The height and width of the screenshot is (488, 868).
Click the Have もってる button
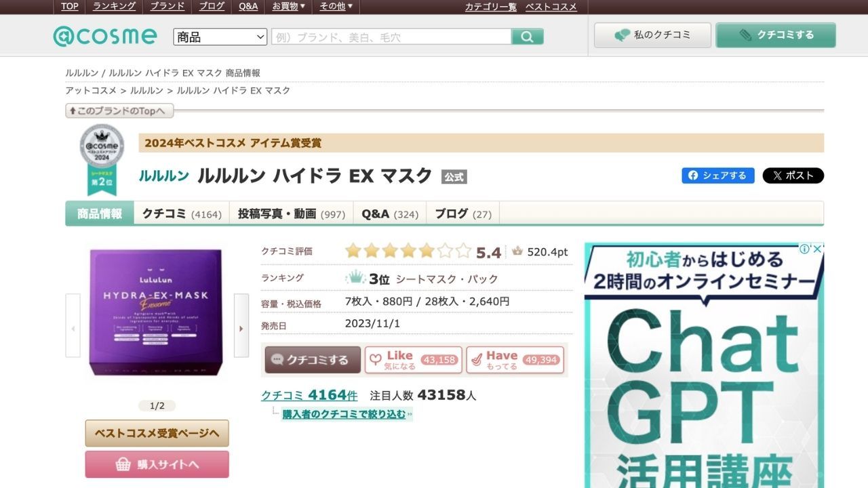(515, 360)
